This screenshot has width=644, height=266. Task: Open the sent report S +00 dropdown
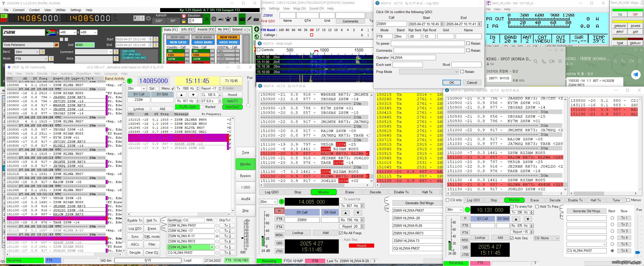(68, 32)
